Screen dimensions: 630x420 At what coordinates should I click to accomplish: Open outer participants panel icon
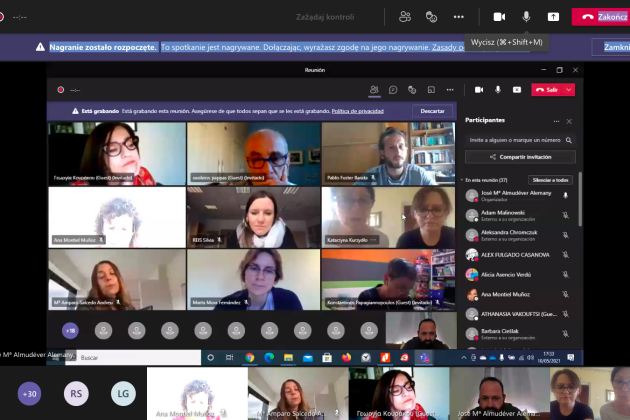(x=405, y=16)
